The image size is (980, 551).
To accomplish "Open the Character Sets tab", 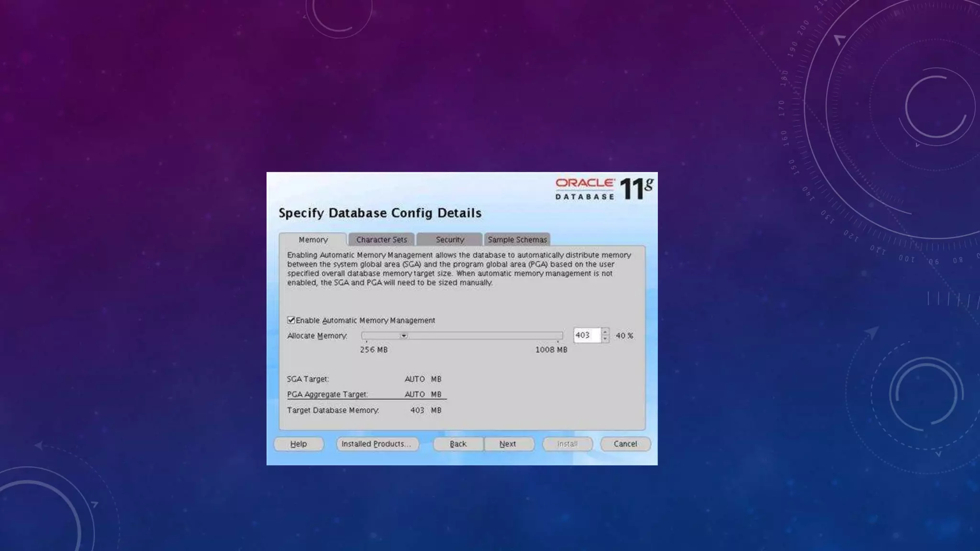I will (x=381, y=240).
